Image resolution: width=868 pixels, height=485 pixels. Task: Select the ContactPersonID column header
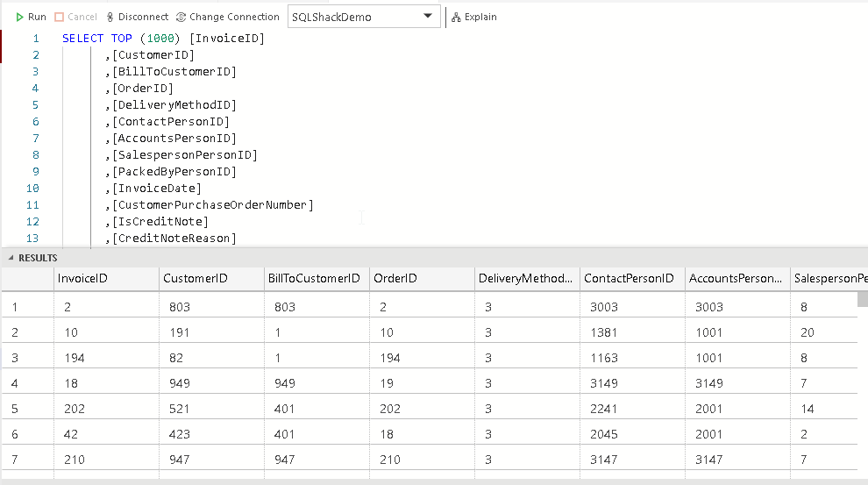[629, 279]
